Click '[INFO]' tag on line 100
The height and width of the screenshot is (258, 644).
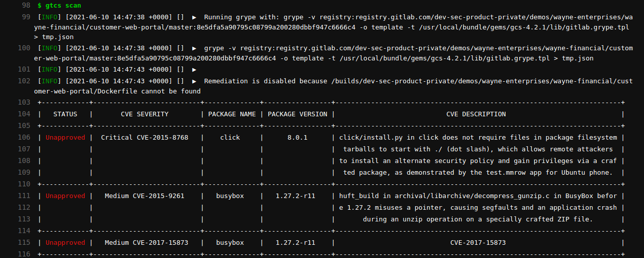pos(49,48)
